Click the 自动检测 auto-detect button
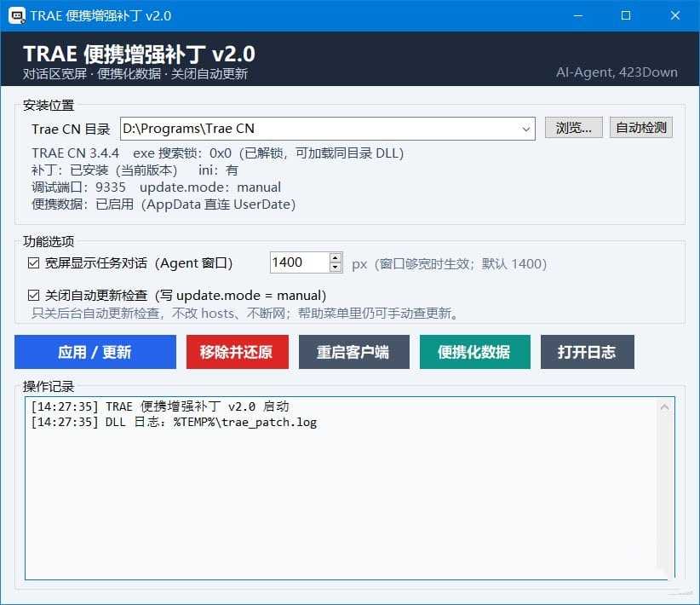This screenshot has width=700, height=605. coord(641,128)
